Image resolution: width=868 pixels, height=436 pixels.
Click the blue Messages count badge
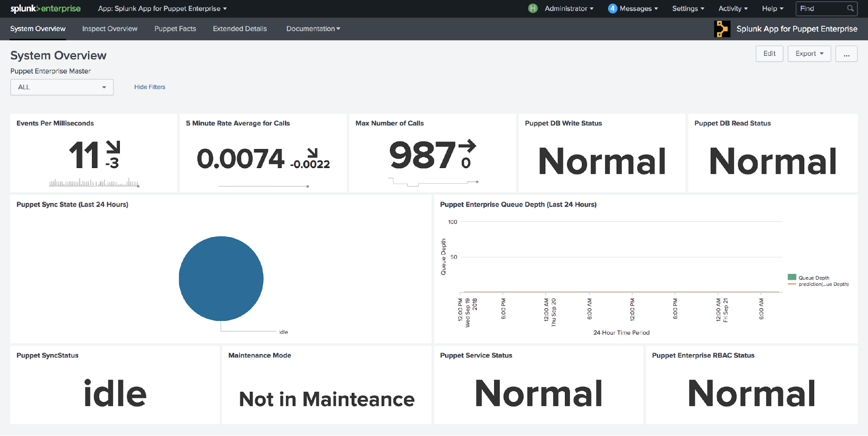[612, 8]
